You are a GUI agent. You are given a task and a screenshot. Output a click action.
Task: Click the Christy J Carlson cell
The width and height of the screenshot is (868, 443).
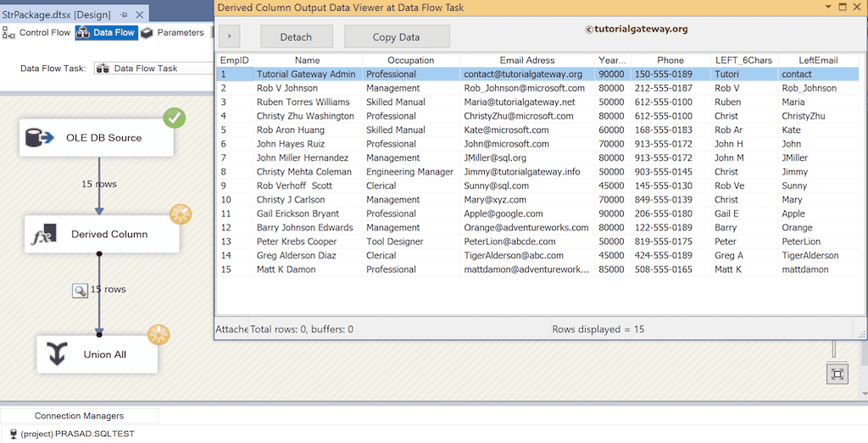[306, 200]
